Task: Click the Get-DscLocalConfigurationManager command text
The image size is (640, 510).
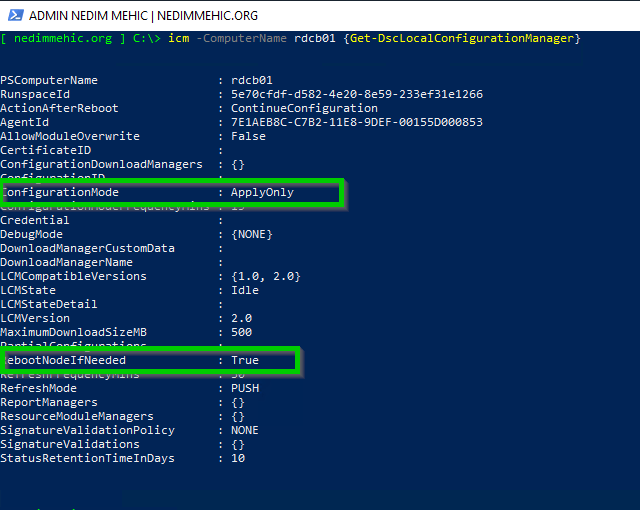Action: tap(461, 38)
